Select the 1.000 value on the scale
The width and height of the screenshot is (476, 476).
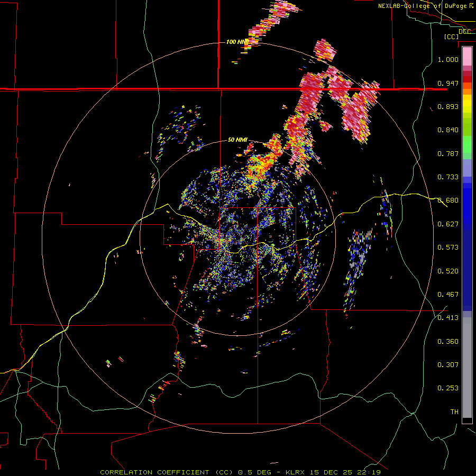[448, 59]
